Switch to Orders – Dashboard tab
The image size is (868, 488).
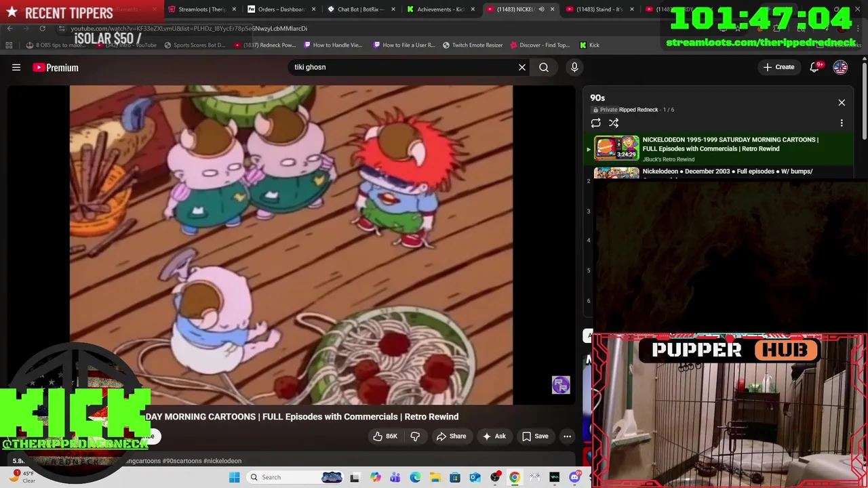(281, 9)
